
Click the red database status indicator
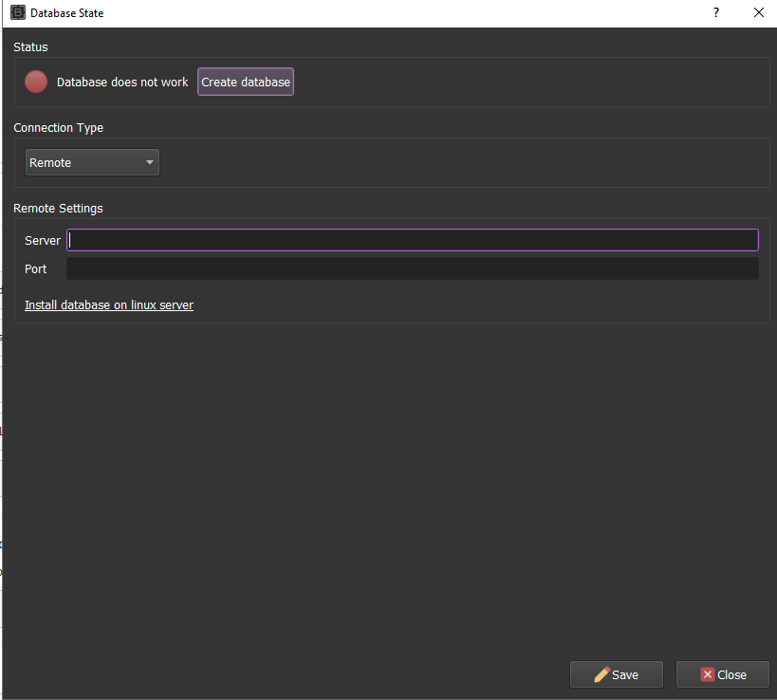tap(36, 82)
